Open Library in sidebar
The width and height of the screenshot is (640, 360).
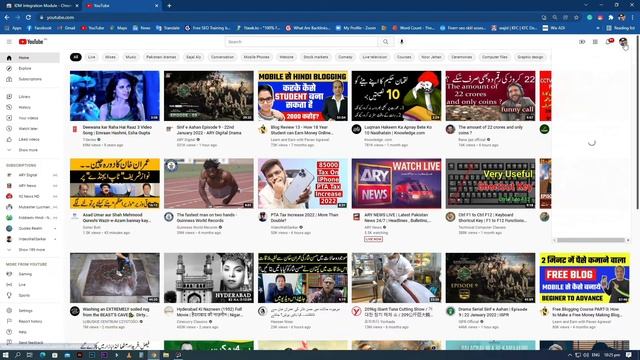click(30, 97)
